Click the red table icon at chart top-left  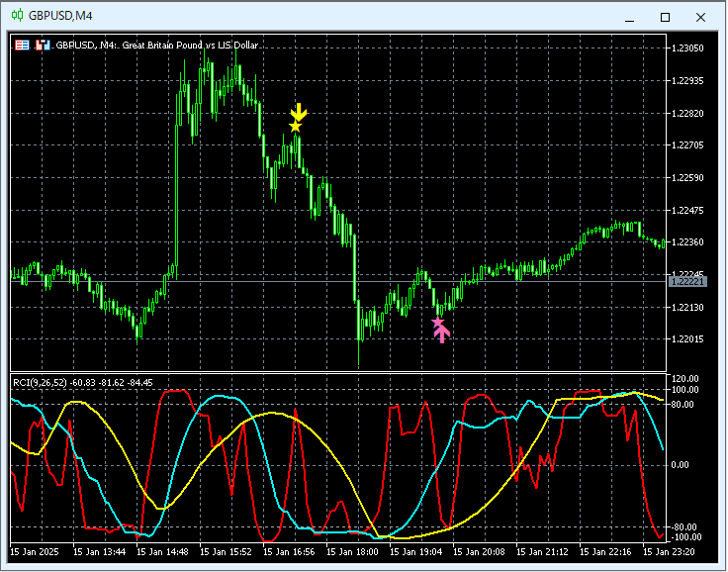pyautogui.click(x=22, y=46)
